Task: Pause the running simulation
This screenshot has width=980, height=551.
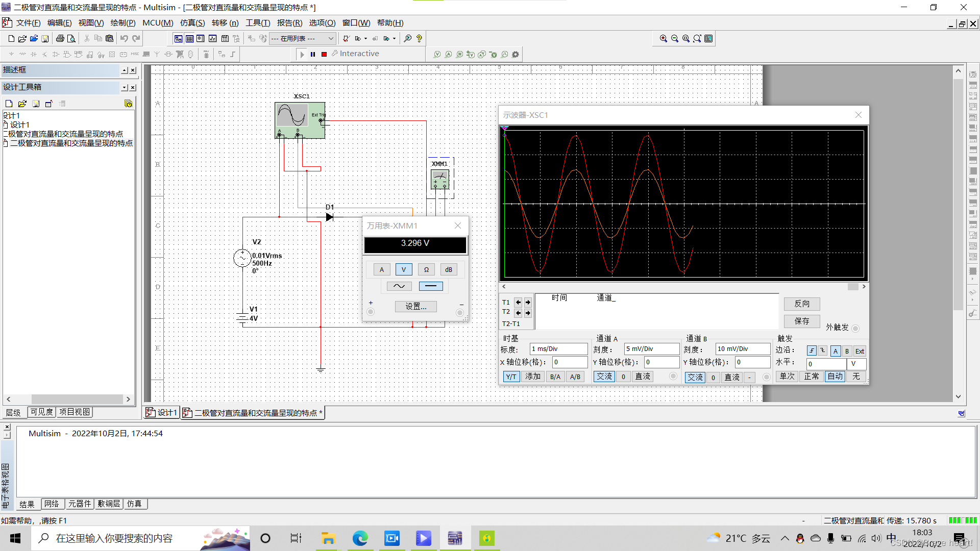Action: 313,54
